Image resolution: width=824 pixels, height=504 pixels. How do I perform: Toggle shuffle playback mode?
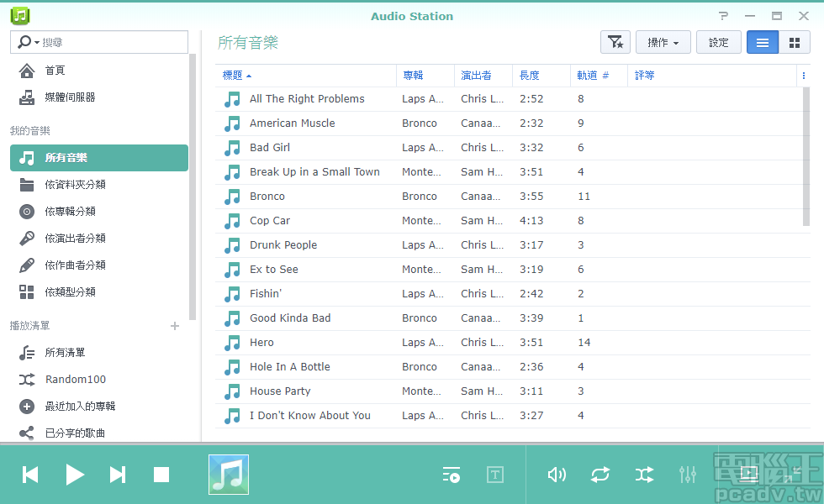click(x=644, y=475)
